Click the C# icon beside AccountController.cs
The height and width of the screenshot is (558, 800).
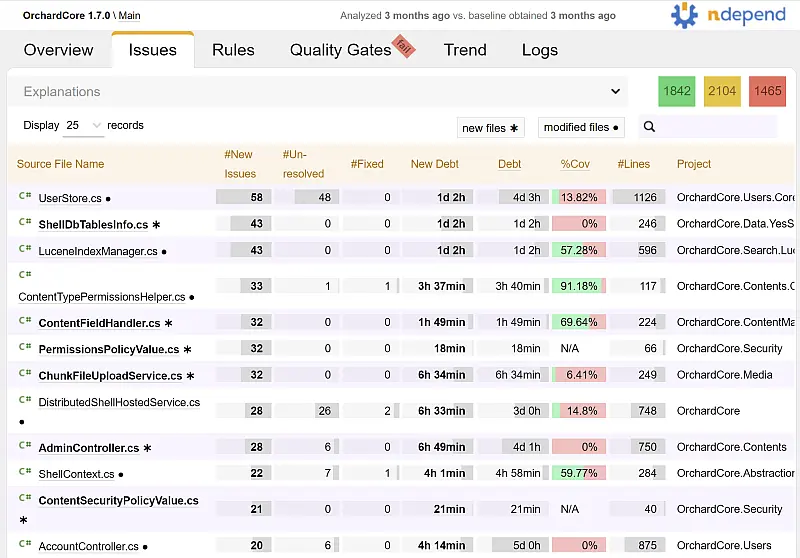pyautogui.click(x=25, y=544)
